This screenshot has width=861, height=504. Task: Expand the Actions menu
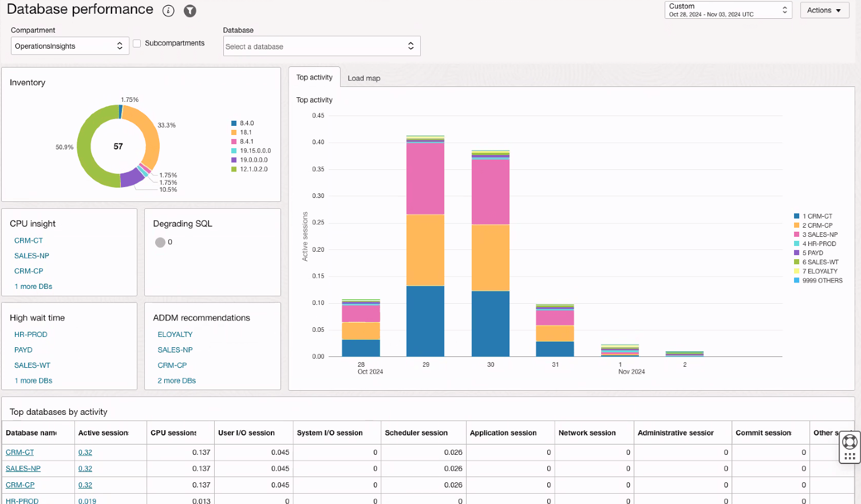(x=824, y=10)
